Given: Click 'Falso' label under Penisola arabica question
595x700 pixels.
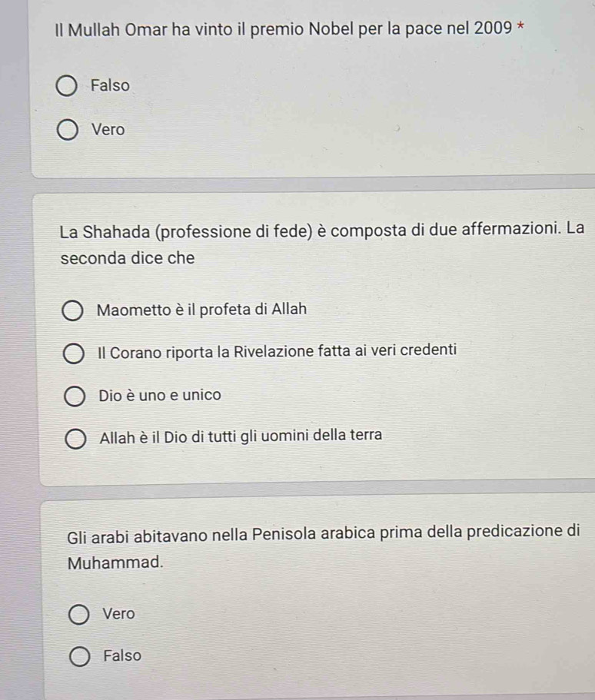Looking at the screenshot, I should pyautogui.click(x=122, y=655).
